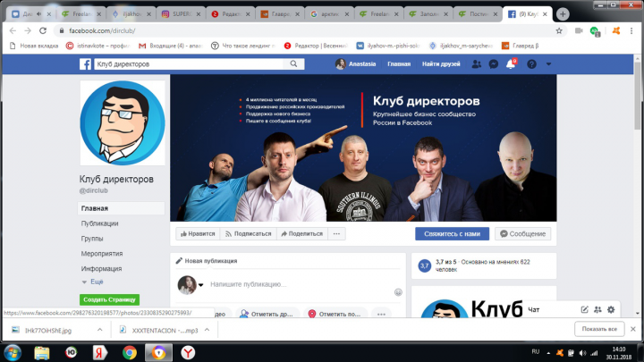Open friend requests icon

477,64
